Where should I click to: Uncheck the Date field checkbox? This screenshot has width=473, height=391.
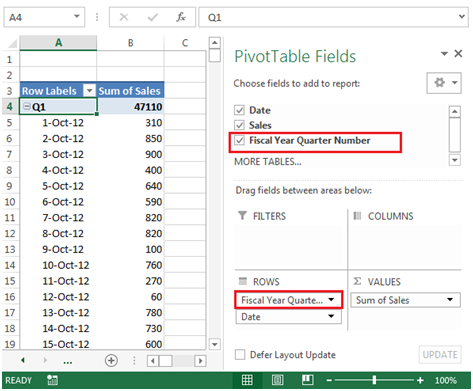[239, 110]
